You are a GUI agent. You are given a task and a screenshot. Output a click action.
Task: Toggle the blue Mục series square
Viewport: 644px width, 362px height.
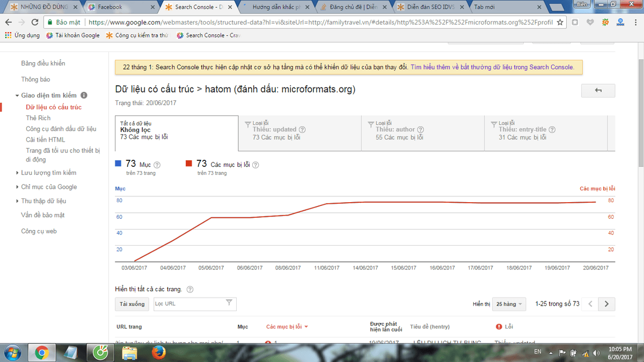pyautogui.click(x=119, y=164)
